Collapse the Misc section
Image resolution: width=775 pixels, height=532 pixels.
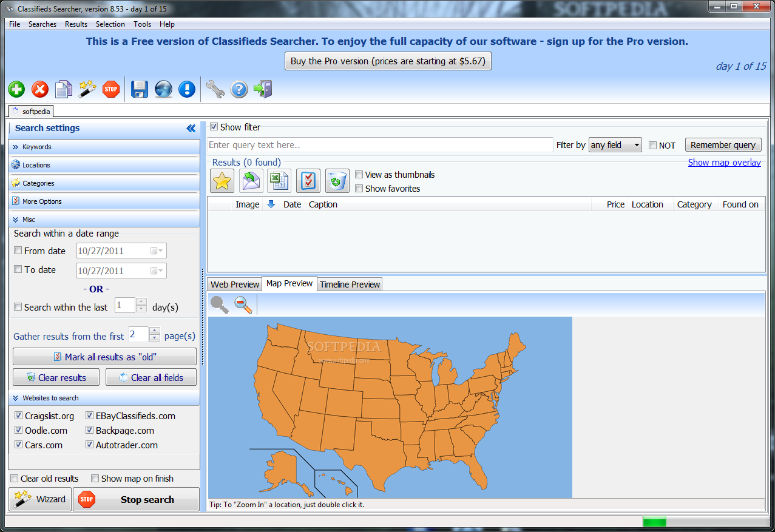(104, 220)
